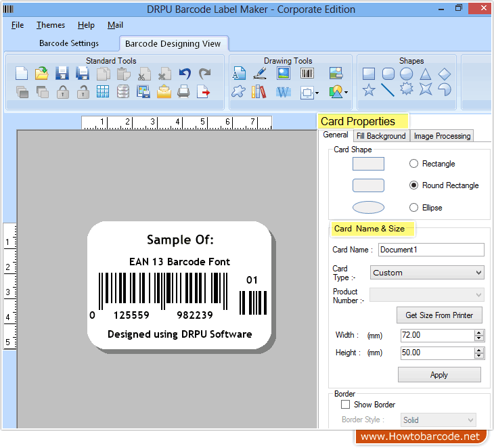Select the Triangle shape
Viewport: 494px width, 448px height.
pos(426,74)
